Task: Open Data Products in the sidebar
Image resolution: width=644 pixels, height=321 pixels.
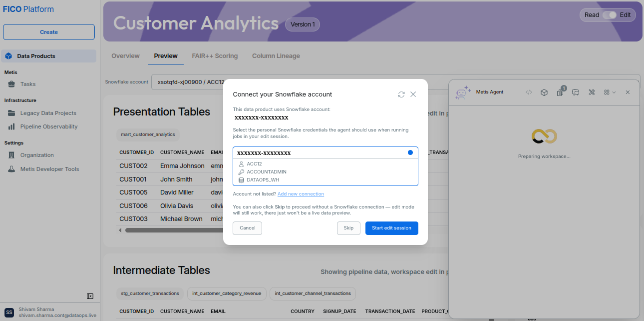Action: coord(48,56)
